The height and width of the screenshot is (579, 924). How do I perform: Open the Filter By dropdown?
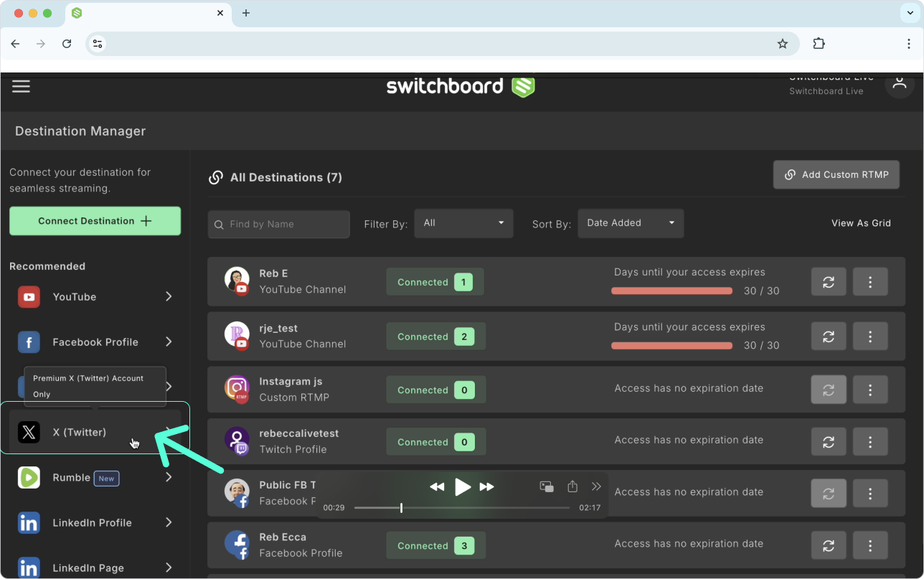click(464, 223)
